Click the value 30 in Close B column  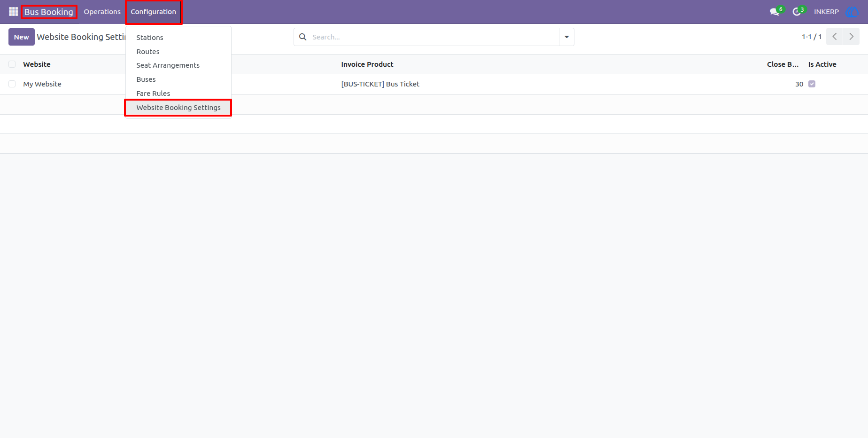coord(799,84)
